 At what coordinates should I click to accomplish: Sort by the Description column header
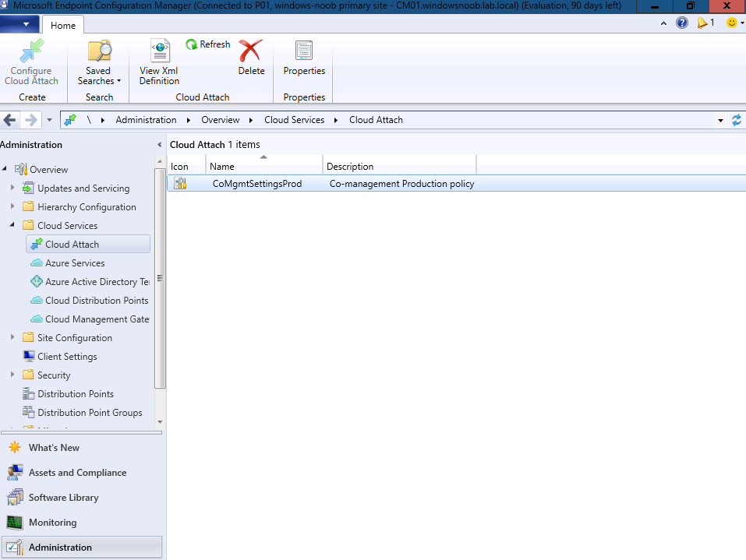tap(400, 167)
